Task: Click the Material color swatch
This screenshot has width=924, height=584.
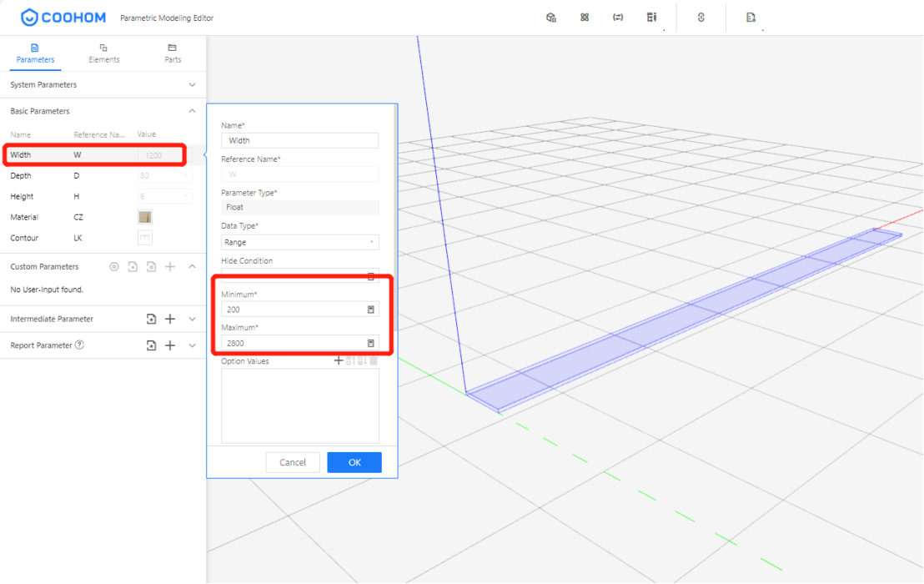Action: [145, 217]
